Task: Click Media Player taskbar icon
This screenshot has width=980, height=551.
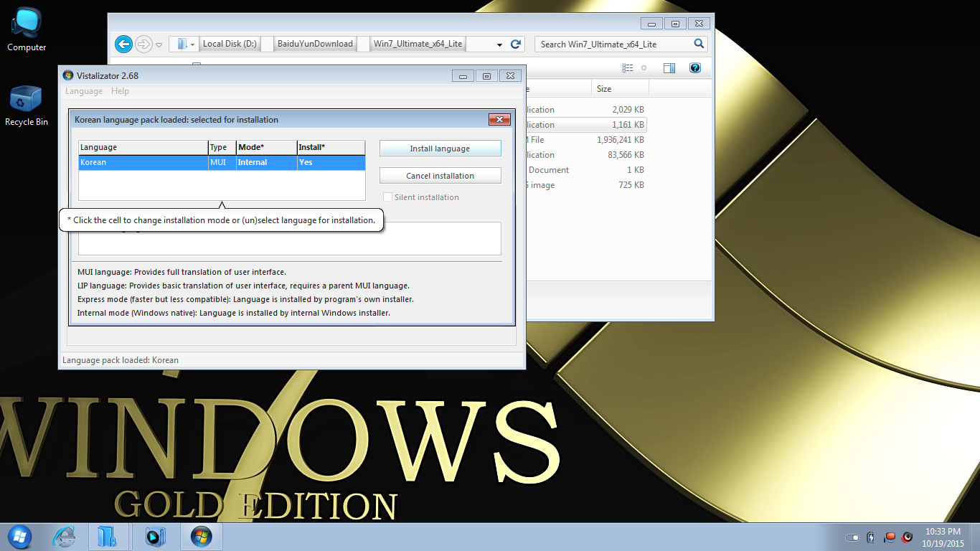Action: [x=155, y=536]
